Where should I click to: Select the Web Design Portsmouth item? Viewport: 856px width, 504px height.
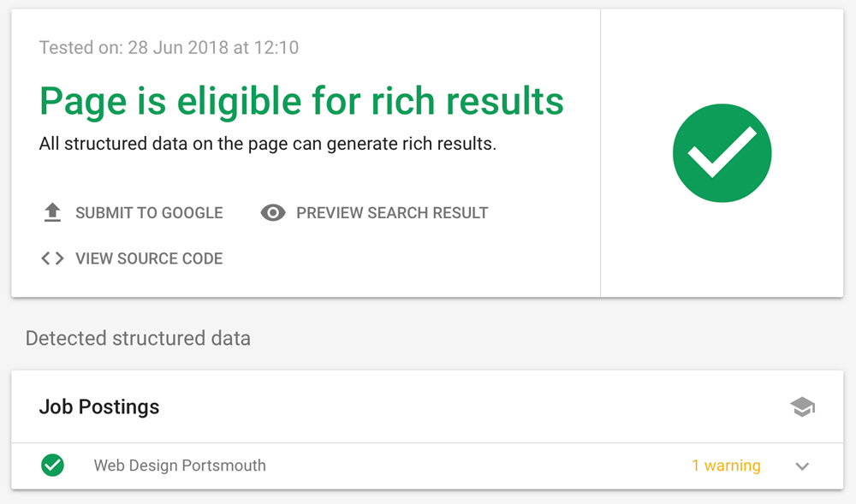[427, 465]
